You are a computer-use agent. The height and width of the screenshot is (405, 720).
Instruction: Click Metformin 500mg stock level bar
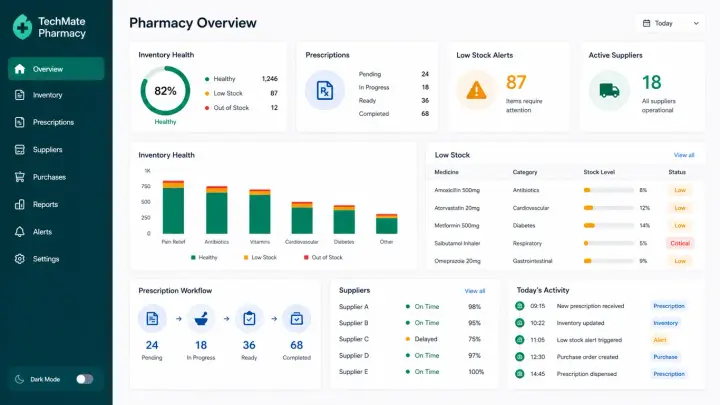608,225
